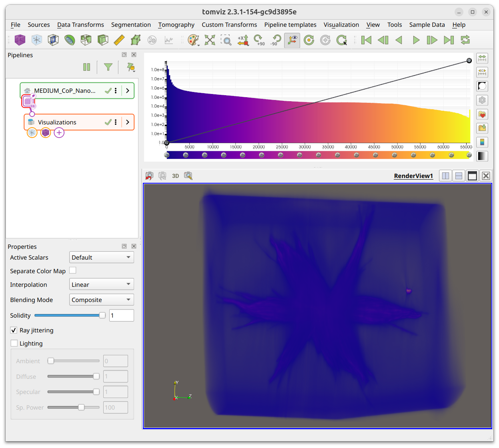This screenshot has width=499, height=448.
Task: Open the Blending Mode Composite dropdown
Action: coord(102,300)
